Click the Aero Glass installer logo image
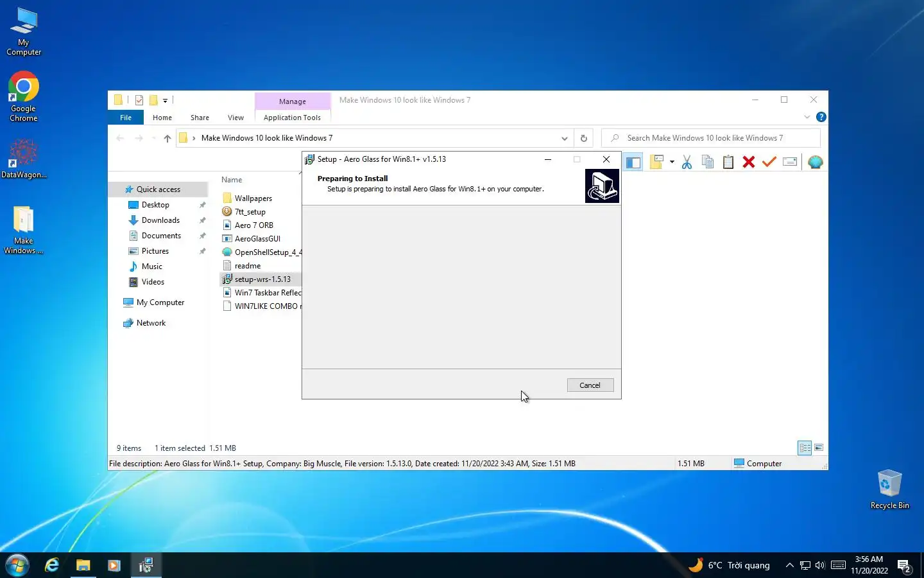 pos(602,186)
